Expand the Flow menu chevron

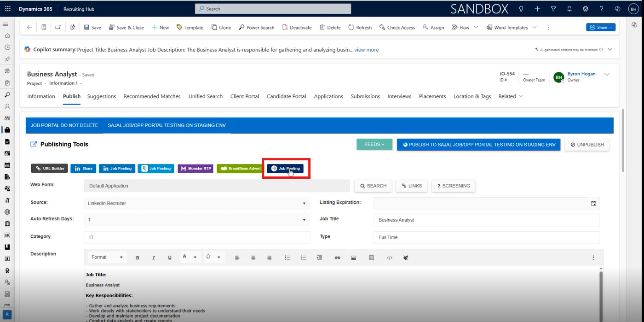tap(476, 27)
